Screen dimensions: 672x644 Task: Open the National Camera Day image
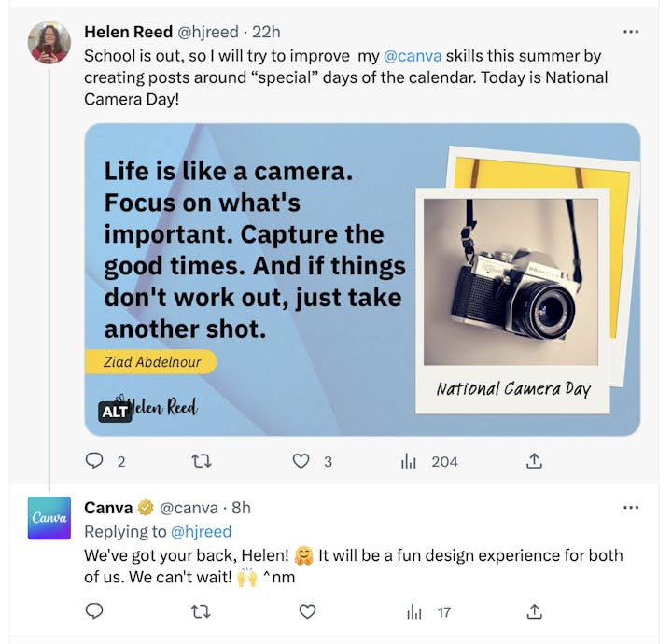[x=362, y=280]
